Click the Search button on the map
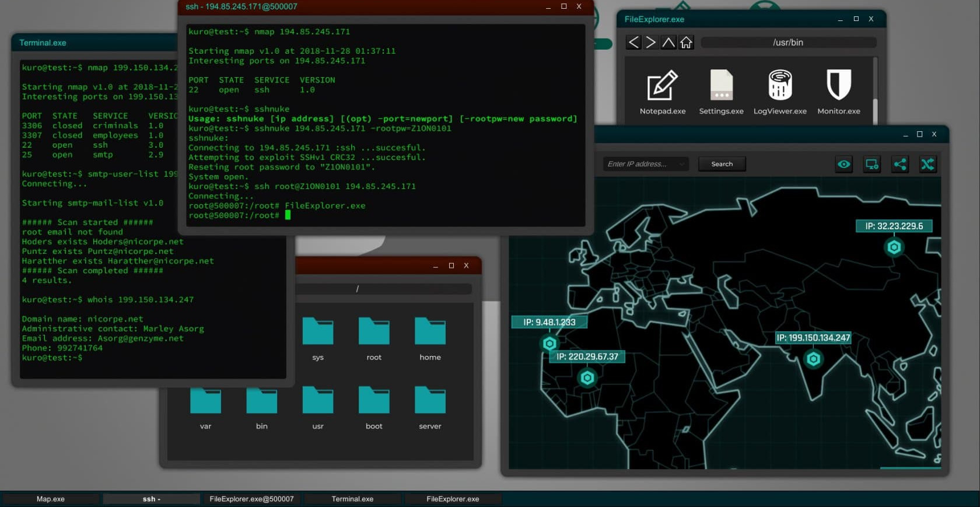The width and height of the screenshot is (980, 507). point(722,165)
